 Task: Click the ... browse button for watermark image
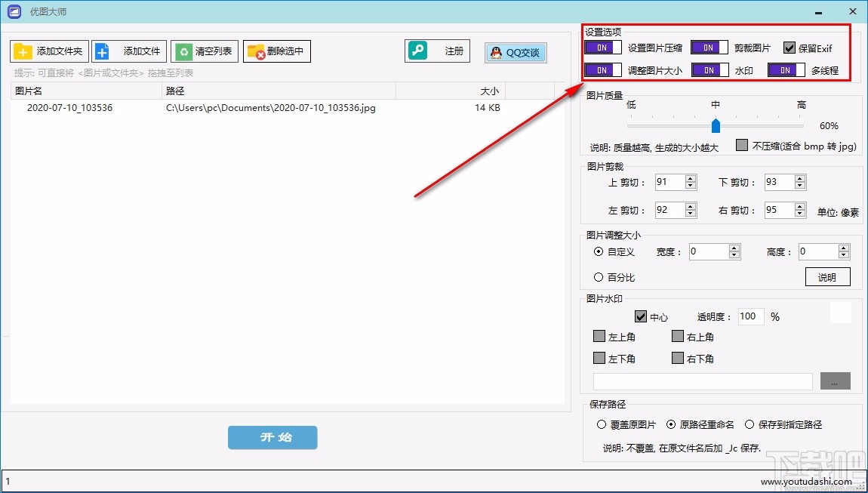click(x=834, y=381)
